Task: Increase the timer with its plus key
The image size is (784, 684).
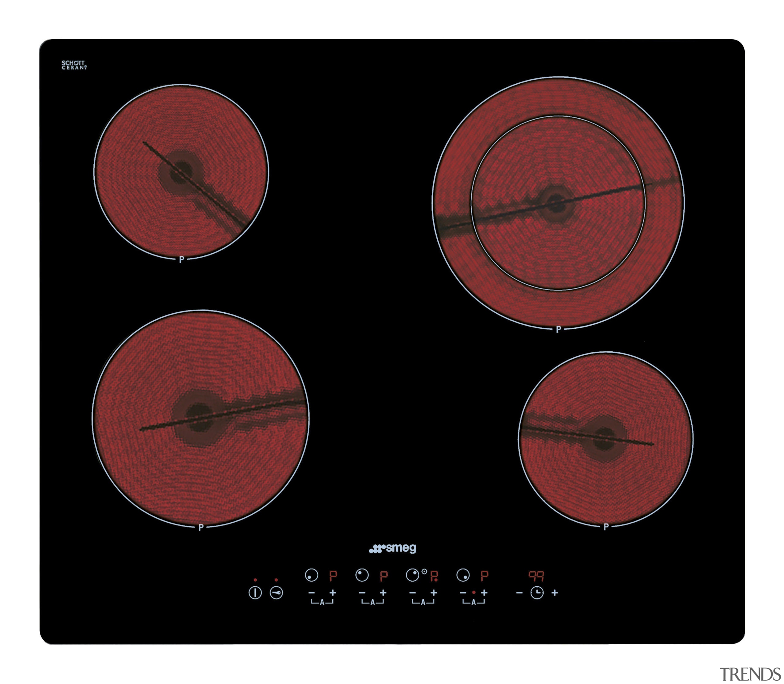Action: [x=555, y=593]
